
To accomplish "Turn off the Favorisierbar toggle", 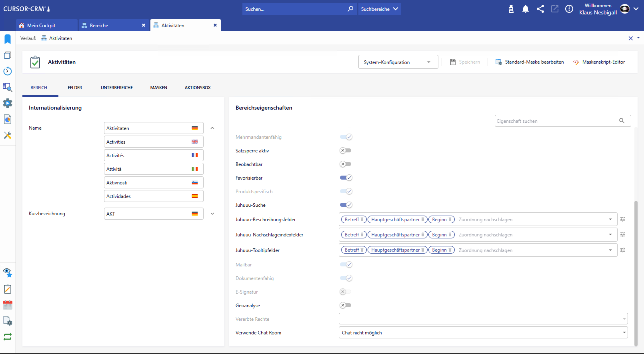I will [x=346, y=178].
